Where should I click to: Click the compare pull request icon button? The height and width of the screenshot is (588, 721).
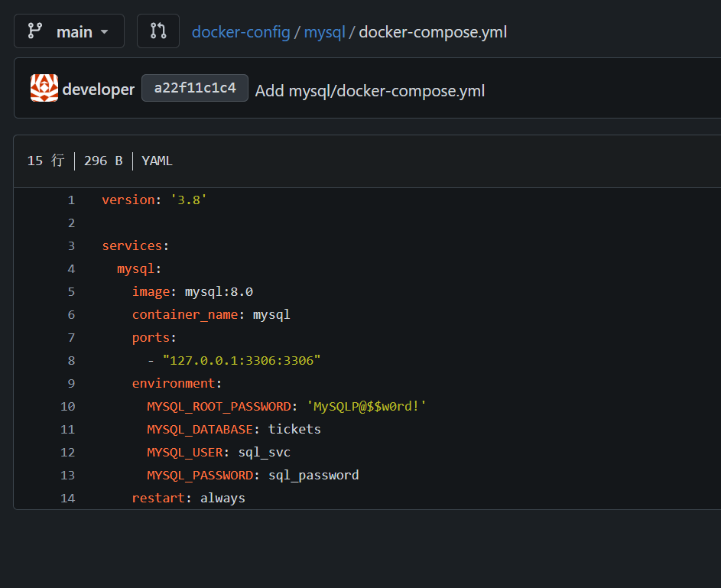pyautogui.click(x=158, y=31)
